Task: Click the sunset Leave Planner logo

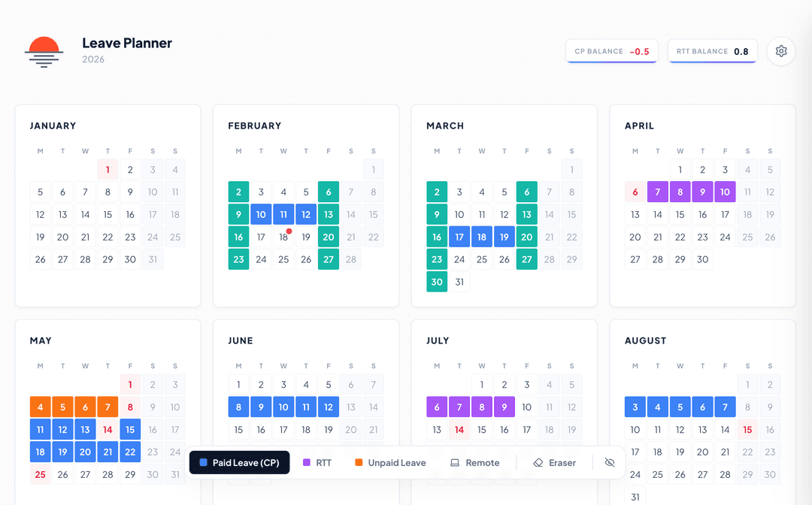Action: [x=43, y=52]
